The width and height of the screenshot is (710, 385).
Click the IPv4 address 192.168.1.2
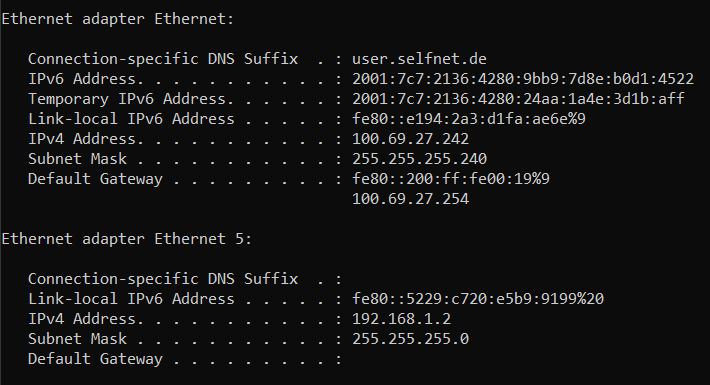(401, 318)
